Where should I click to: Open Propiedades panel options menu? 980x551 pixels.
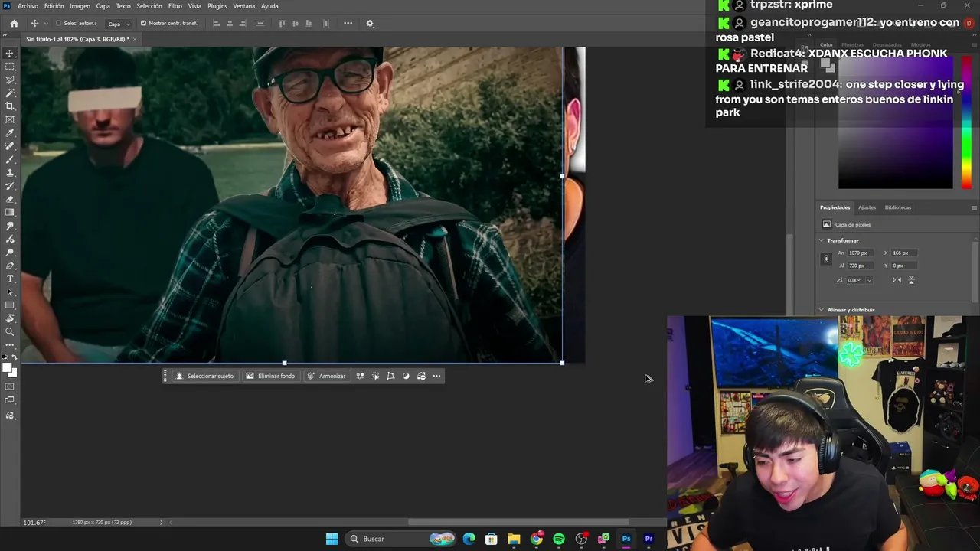click(x=974, y=207)
